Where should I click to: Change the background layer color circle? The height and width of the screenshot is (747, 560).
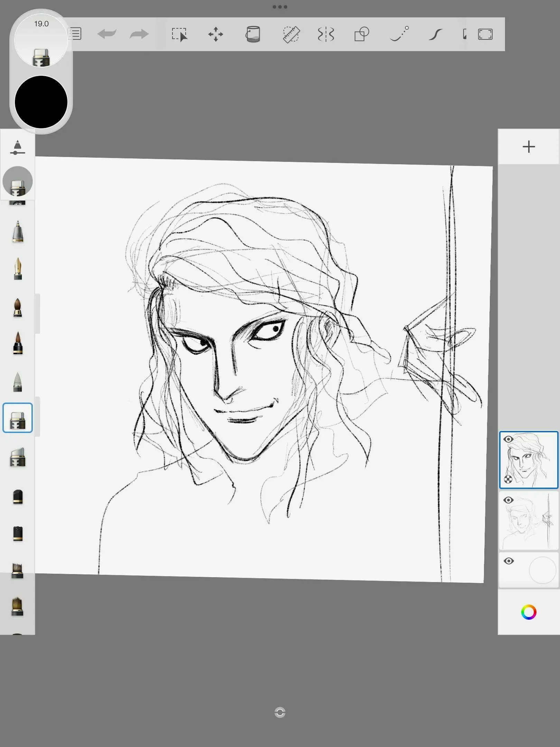(543, 570)
